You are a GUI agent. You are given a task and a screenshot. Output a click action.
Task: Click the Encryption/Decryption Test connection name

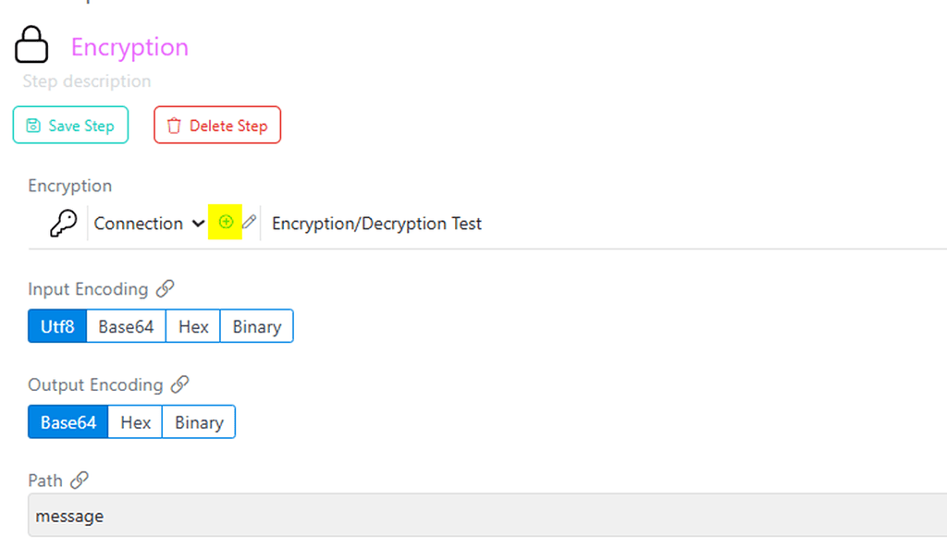pos(376,224)
